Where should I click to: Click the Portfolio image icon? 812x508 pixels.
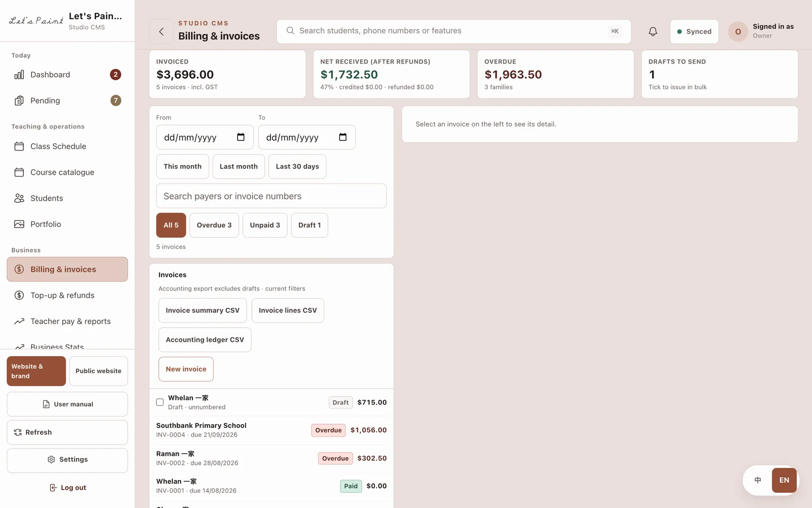click(19, 224)
